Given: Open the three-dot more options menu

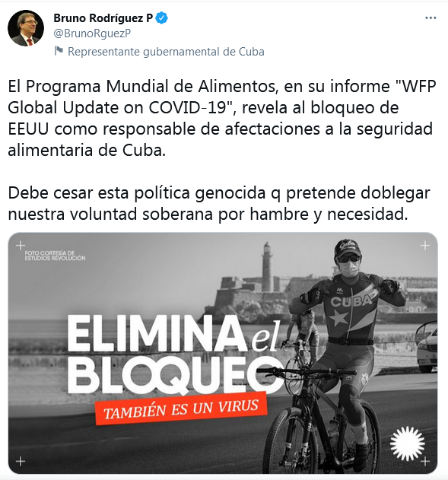Looking at the screenshot, I should point(431,18).
